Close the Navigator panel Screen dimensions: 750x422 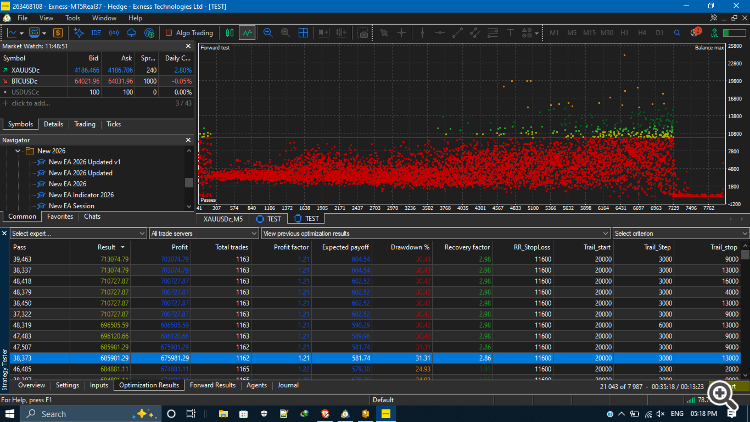pos(188,140)
